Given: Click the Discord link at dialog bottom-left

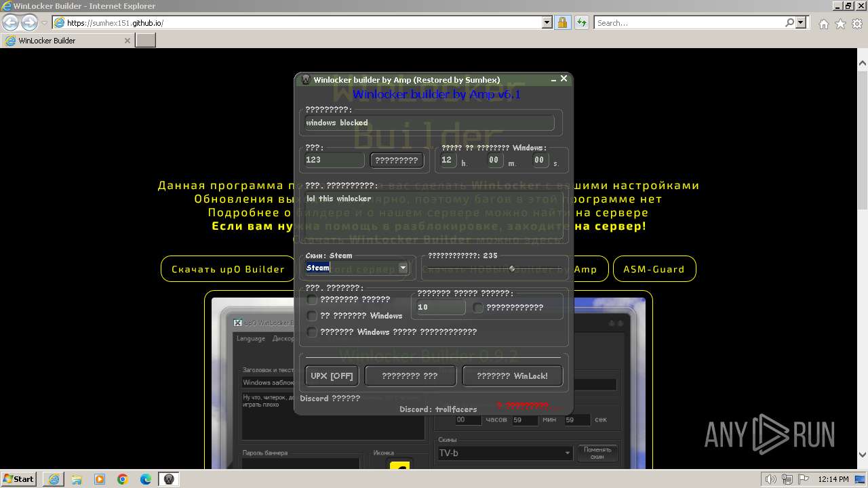Looking at the screenshot, I should [x=330, y=399].
